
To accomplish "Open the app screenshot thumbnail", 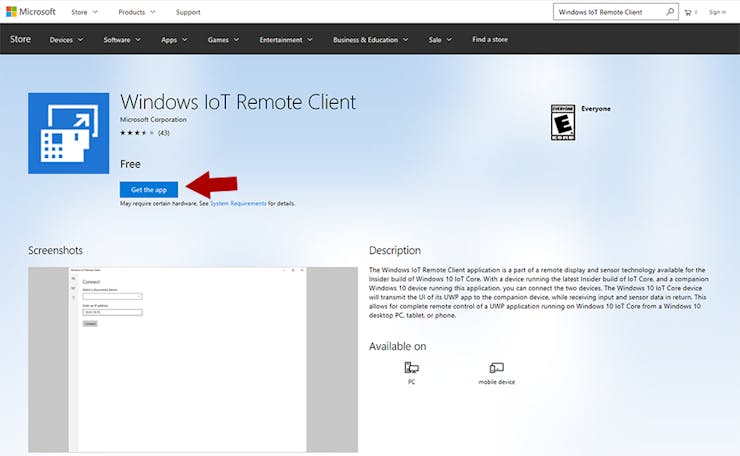I will pyautogui.click(x=193, y=360).
